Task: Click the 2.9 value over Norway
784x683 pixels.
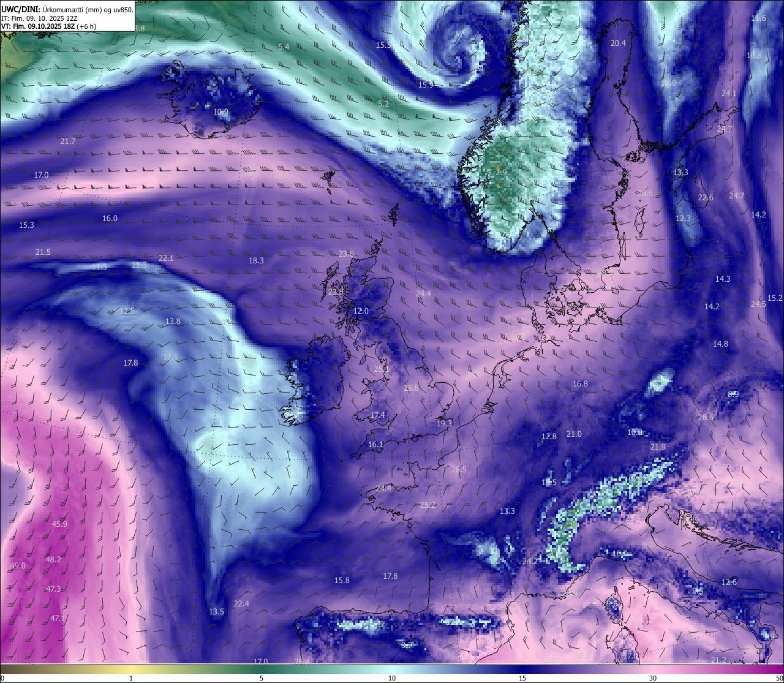Action: pos(501,173)
